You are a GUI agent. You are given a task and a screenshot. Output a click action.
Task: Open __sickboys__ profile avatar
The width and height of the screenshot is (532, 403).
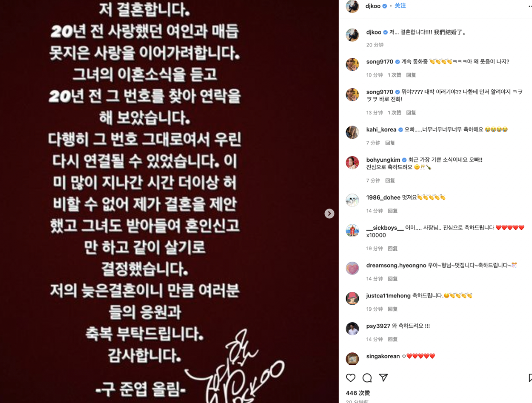pos(352,230)
